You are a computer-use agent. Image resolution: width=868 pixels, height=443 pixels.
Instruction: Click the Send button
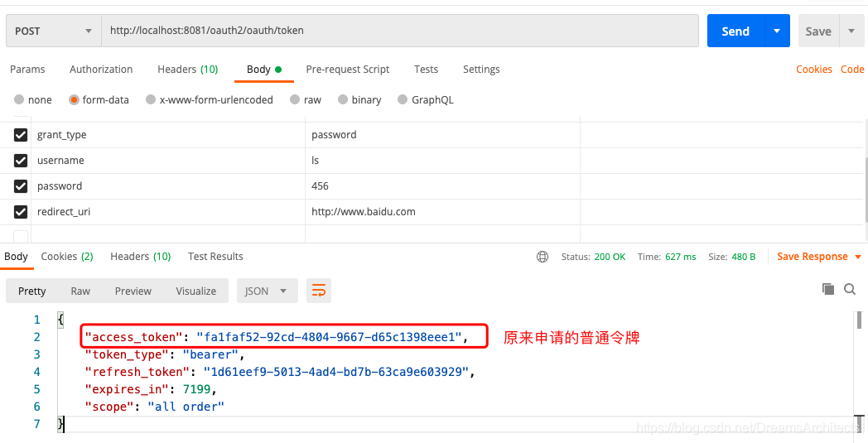tap(735, 31)
